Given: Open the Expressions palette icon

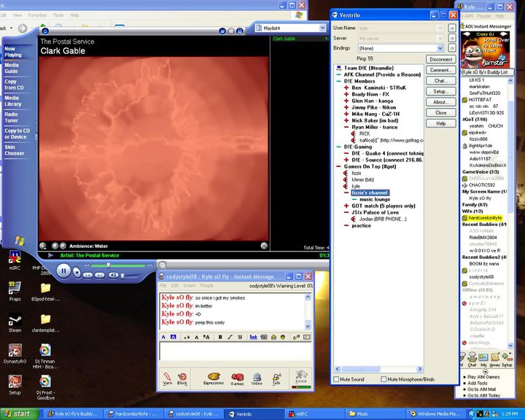Looking at the screenshot, I should [x=214, y=377].
